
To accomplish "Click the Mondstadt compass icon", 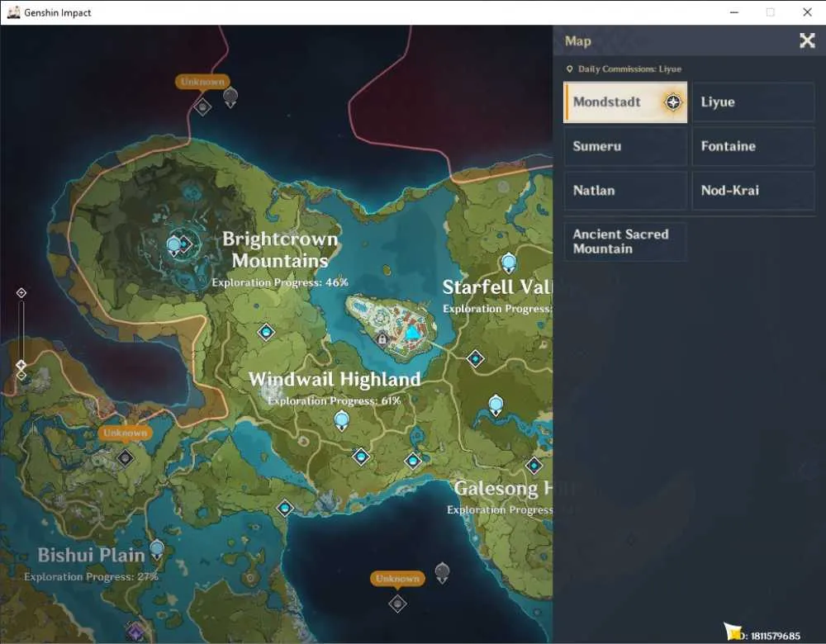I will 672,102.
